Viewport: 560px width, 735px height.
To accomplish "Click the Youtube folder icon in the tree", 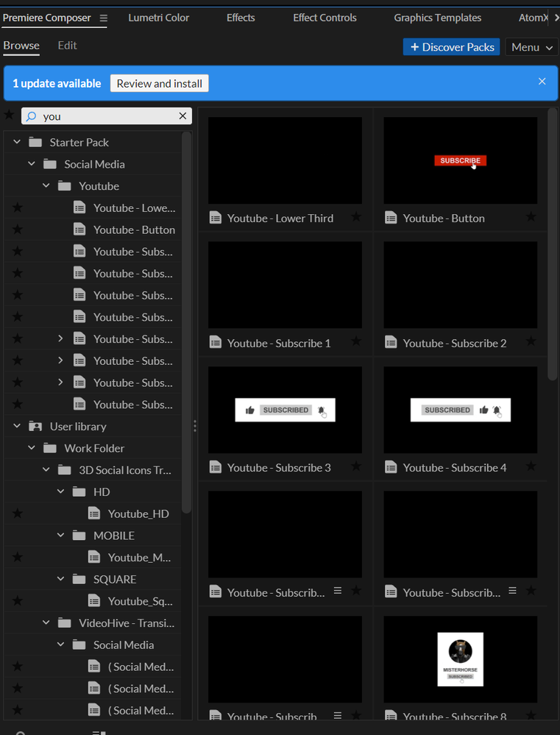I will click(x=64, y=186).
